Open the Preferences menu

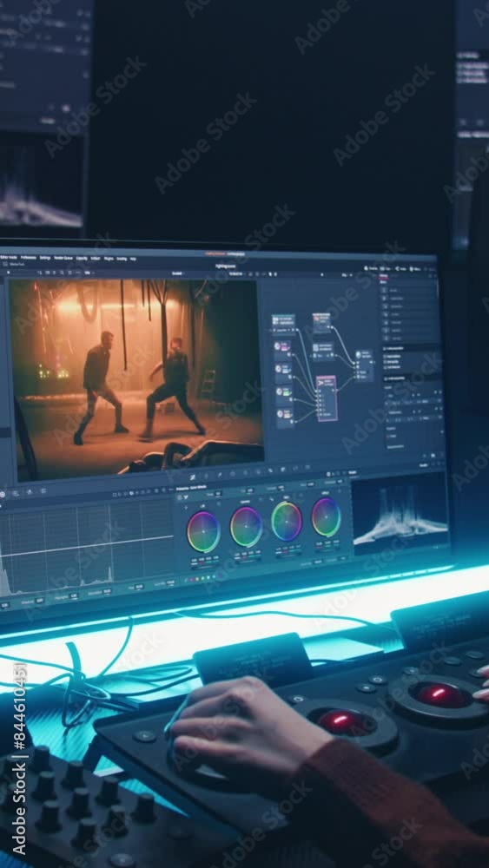29,258
